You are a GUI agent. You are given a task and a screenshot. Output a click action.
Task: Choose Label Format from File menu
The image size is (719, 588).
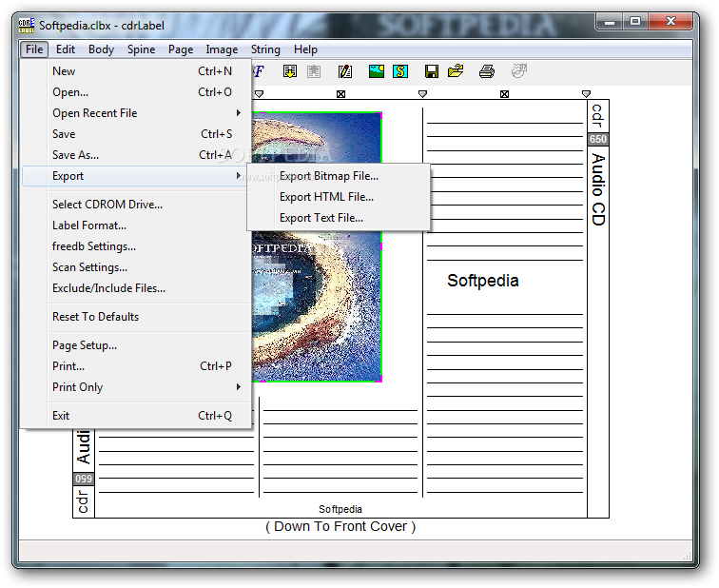point(89,225)
